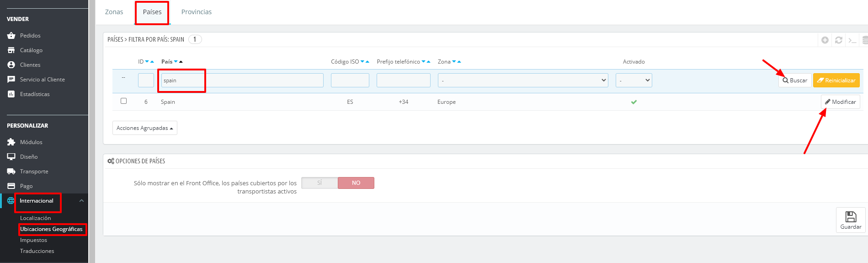868x263 pixels.
Task: Open Ubicaciones Geográficas submenu item
Action: [51, 229]
